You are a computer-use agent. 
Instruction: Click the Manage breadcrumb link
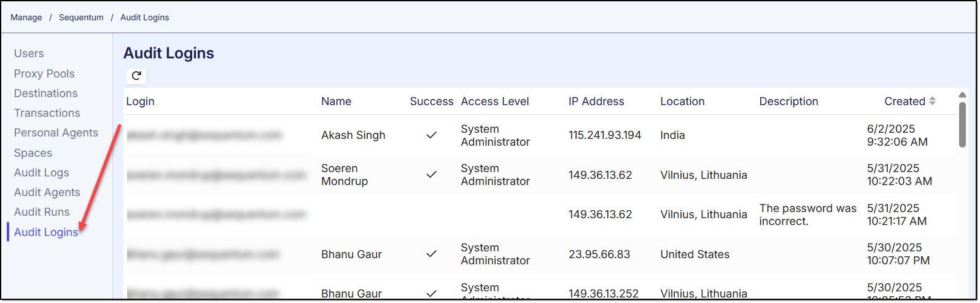(26, 17)
